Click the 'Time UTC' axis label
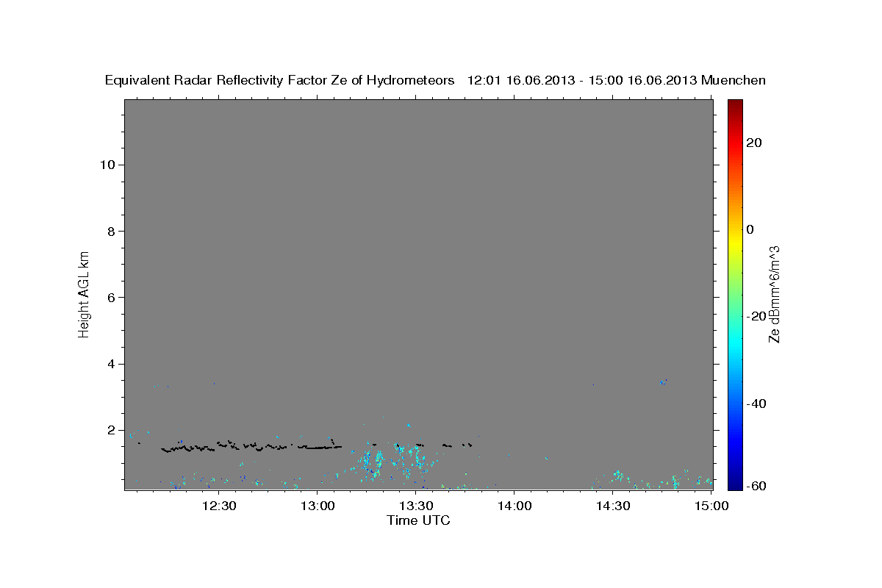This screenshot has width=882, height=588. coord(418,520)
